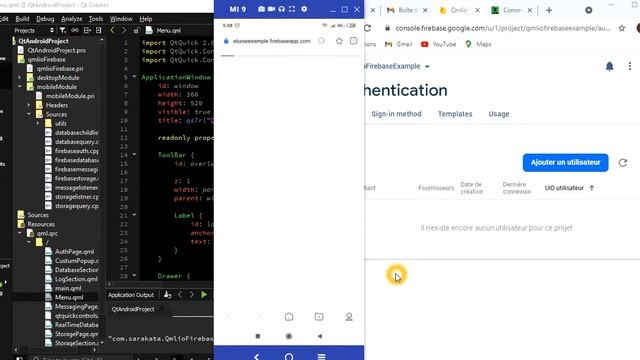The width and height of the screenshot is (640, 360).
Task: Open AuthPage.qml in the tree
Action: [x=74, y=251]
